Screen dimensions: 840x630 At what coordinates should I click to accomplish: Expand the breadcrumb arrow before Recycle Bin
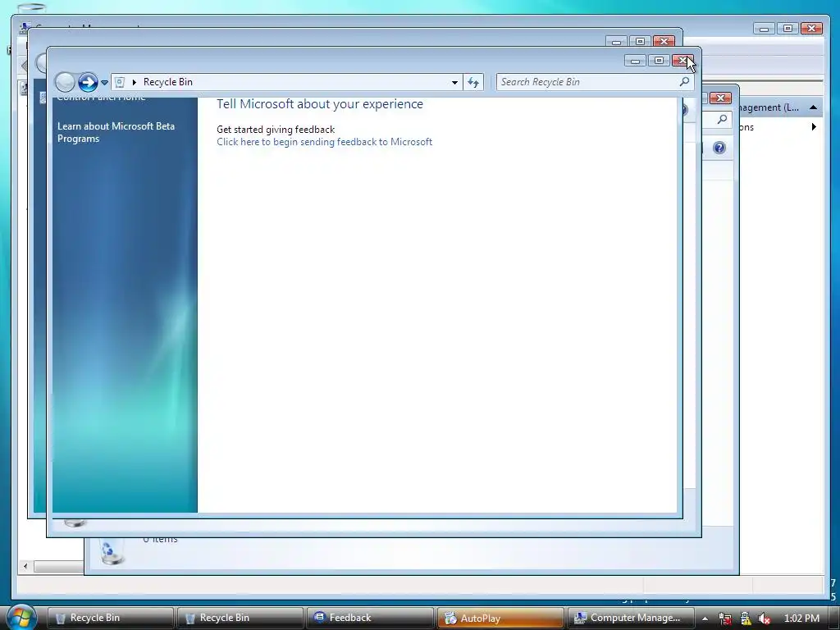point(135,82)
